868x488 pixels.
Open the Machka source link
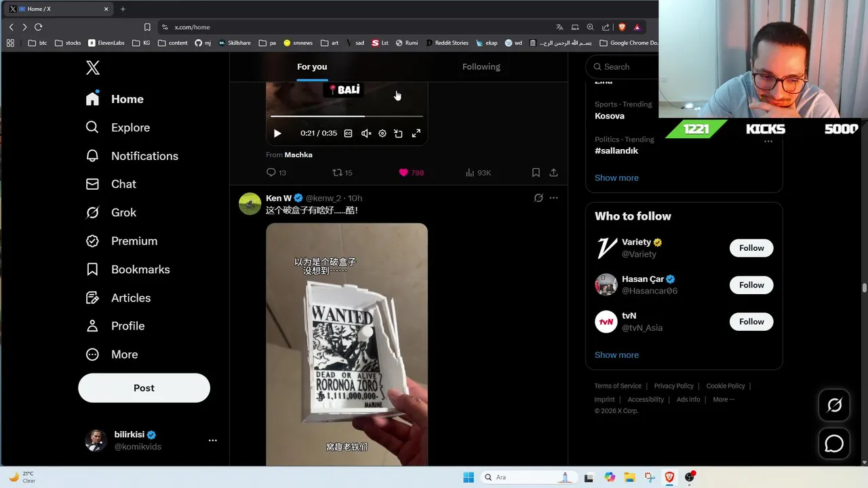(x=298, y=155)
